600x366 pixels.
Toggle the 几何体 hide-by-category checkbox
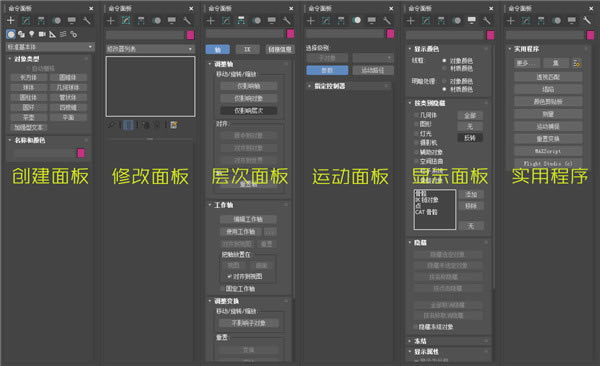(x=416, y=115)
